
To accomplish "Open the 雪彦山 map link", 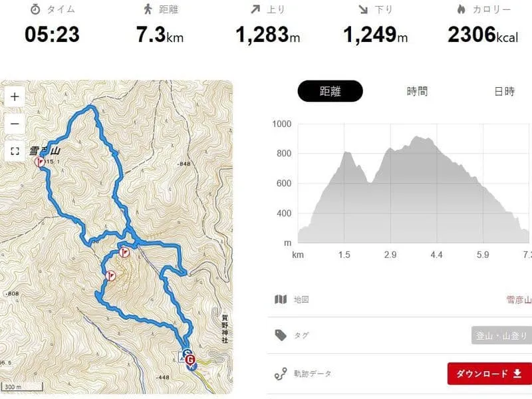I will 519,299.
